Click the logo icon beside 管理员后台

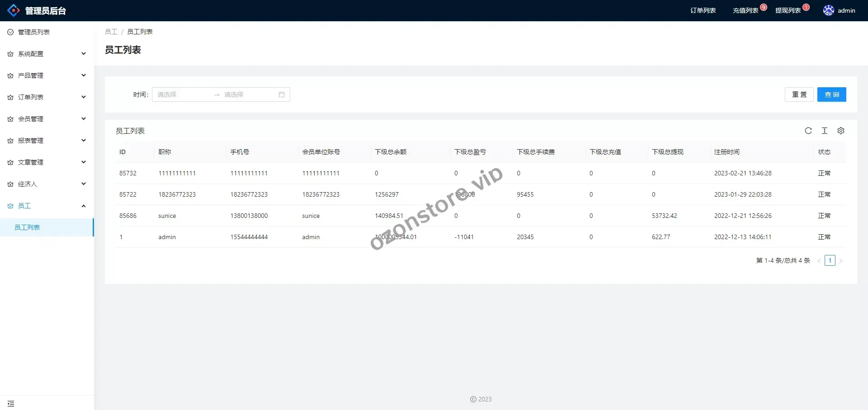point(14,10)
